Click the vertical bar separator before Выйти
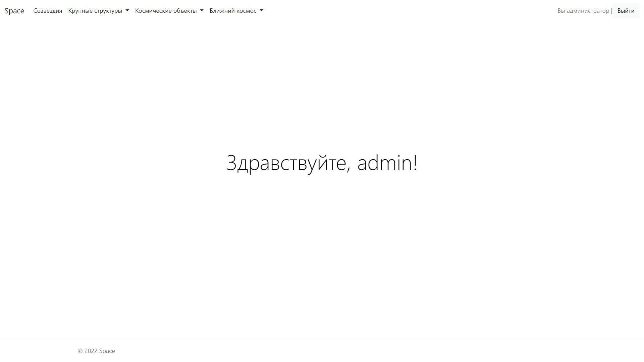The height and width of the screenshot is (362, 644). [612, 11]
